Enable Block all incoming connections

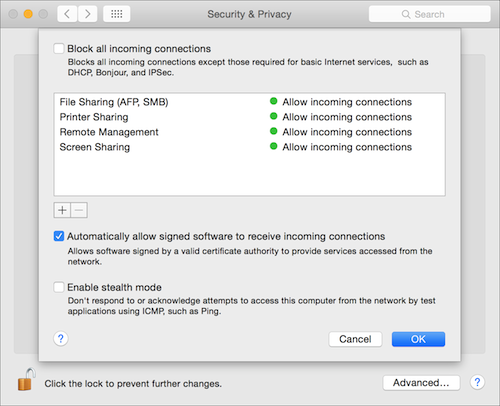click(x=59, y=48)
